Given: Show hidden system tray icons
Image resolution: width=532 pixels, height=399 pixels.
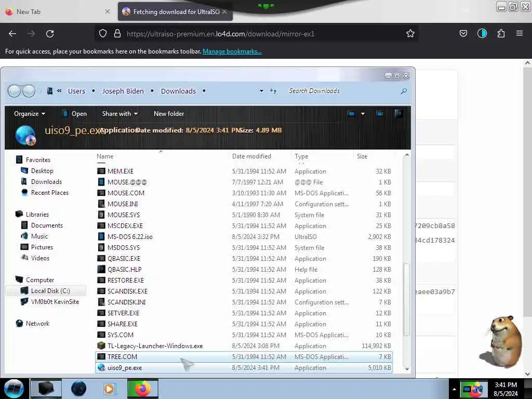Looking at the screenshot, I should 454,389.
